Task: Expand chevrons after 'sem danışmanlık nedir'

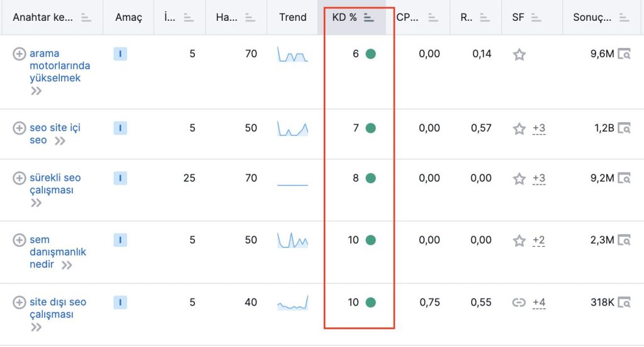Action: (67, 265)
